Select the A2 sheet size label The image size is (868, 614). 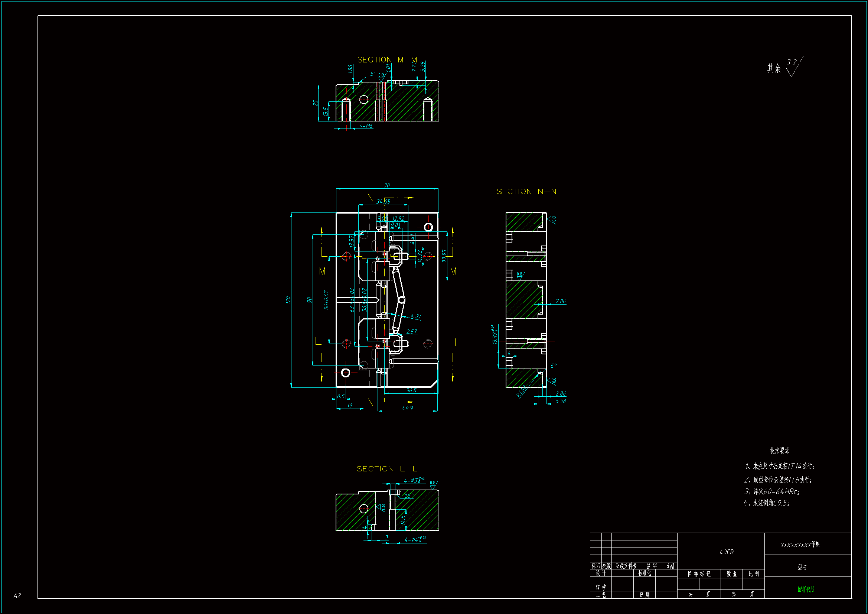tap(17, 595)
